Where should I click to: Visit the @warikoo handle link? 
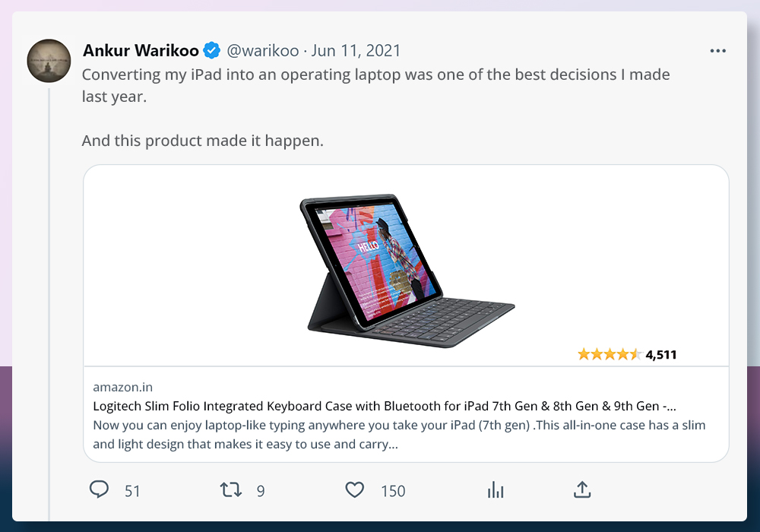click(263, 50)
